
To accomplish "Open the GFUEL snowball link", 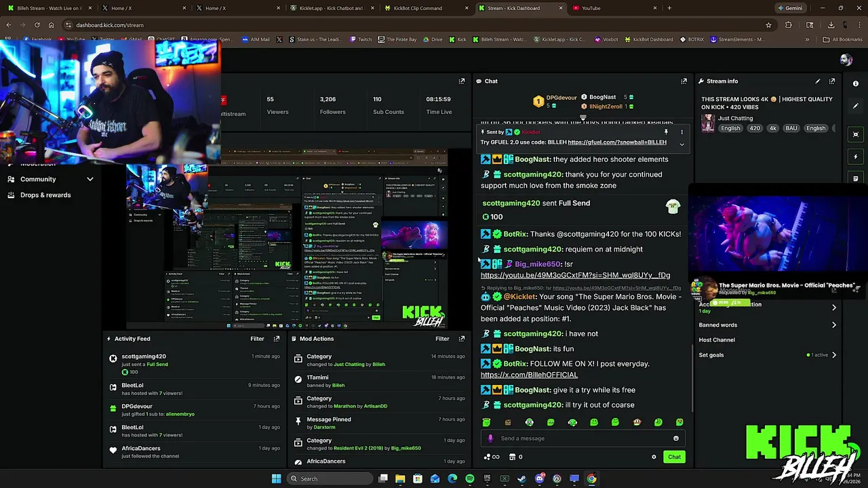I will pos(617,142).
